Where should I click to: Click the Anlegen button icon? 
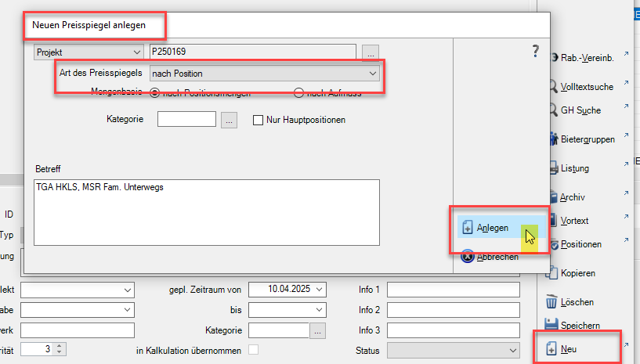pos(467,229)
